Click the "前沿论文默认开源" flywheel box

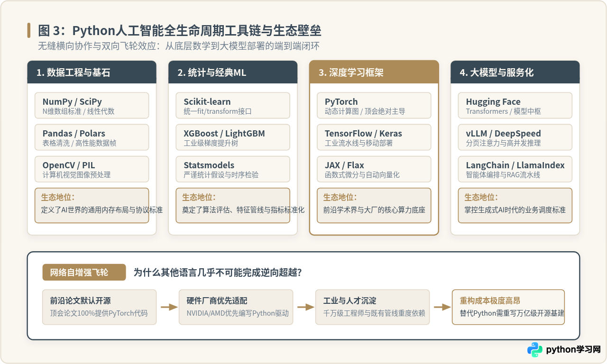click(x=99, y=307)
